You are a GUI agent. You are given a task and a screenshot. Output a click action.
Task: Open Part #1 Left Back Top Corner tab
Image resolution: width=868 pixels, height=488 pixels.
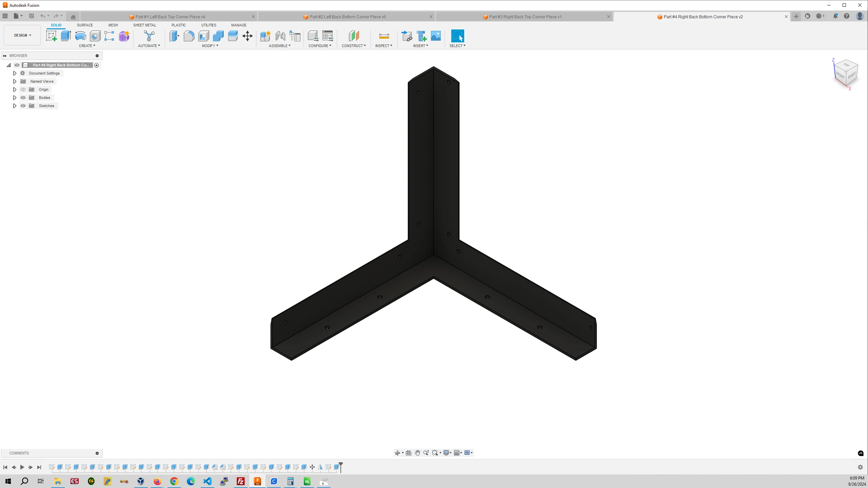point(168,17)
